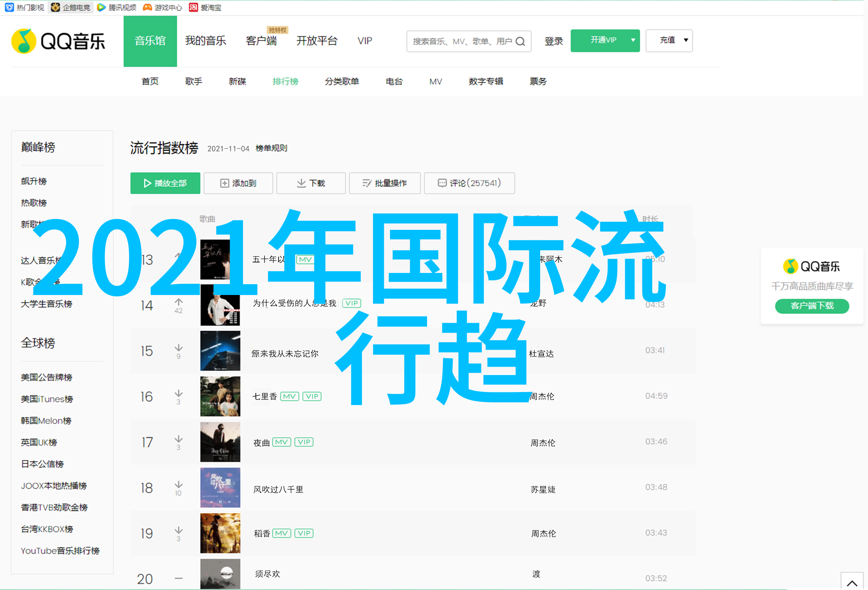Open 评论(257541) comments

point(470,183)
